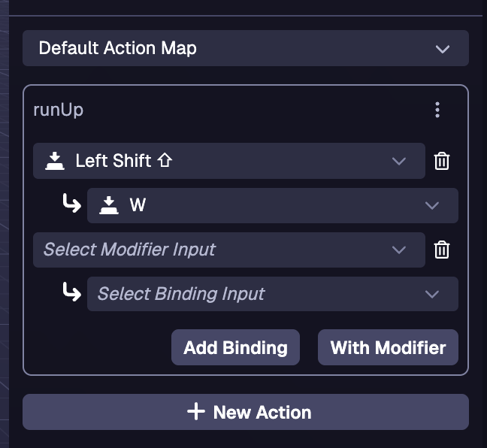
Task: Click the key-press icon beside Left Shift
Action: [x=55, y=161]
